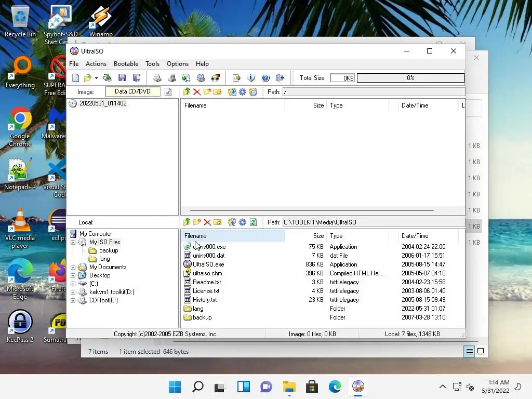The image size is (532, 399).
Task: Click the Make CD/DVD Image icon
Action: [x=157, y=78]
